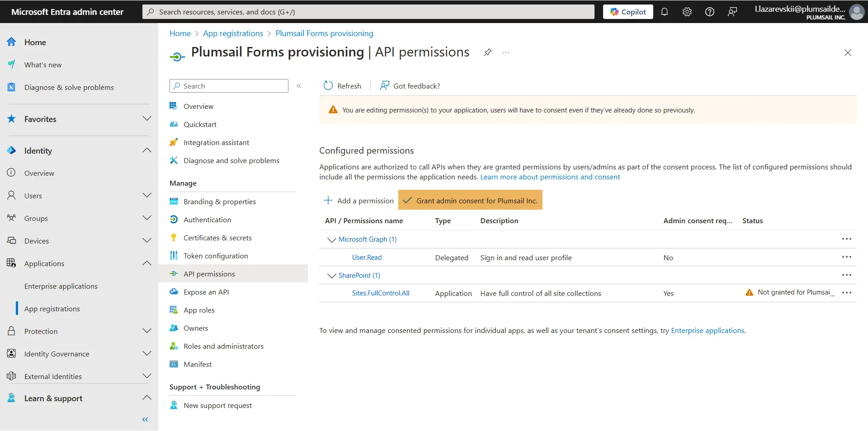This screenshot has width=868, height=431.
Task: Open Sites.FullControl.All row ellipsis menu
Action: (847, 293)
